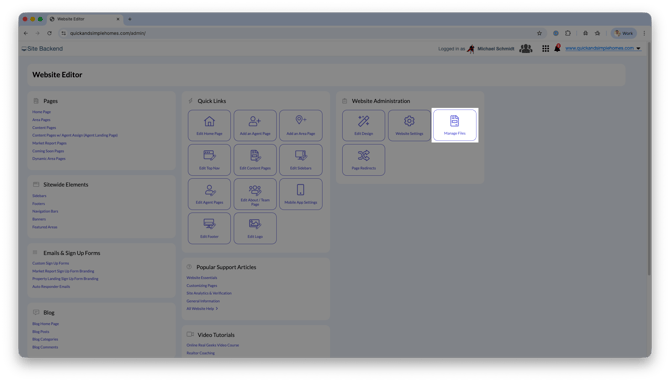This screenshot has height=382, width=670.
Task: Open the Website Settings gear tile
Action: [x=409, y=125]
